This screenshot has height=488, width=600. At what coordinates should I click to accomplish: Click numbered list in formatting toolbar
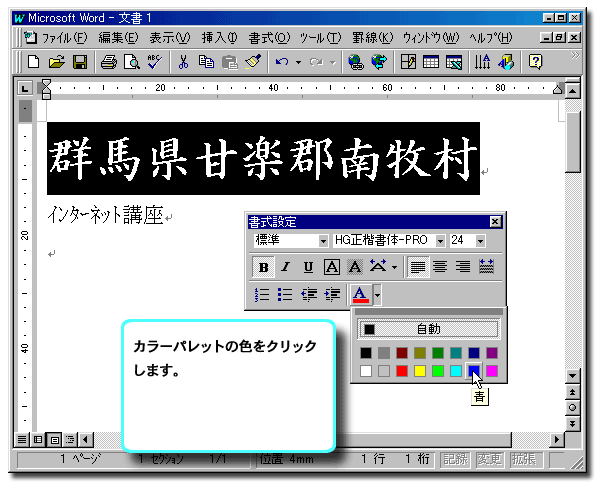pyautogui.click(x=262, y=295)
